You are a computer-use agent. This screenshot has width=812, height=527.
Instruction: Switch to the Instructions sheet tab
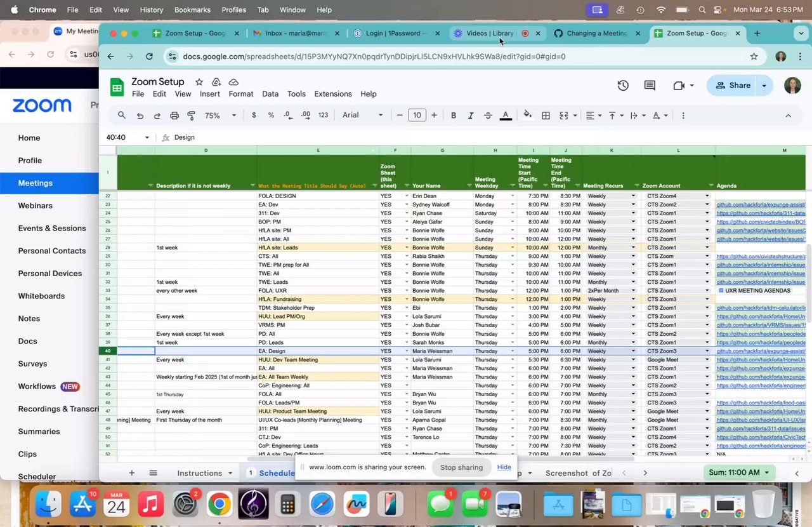200,473
